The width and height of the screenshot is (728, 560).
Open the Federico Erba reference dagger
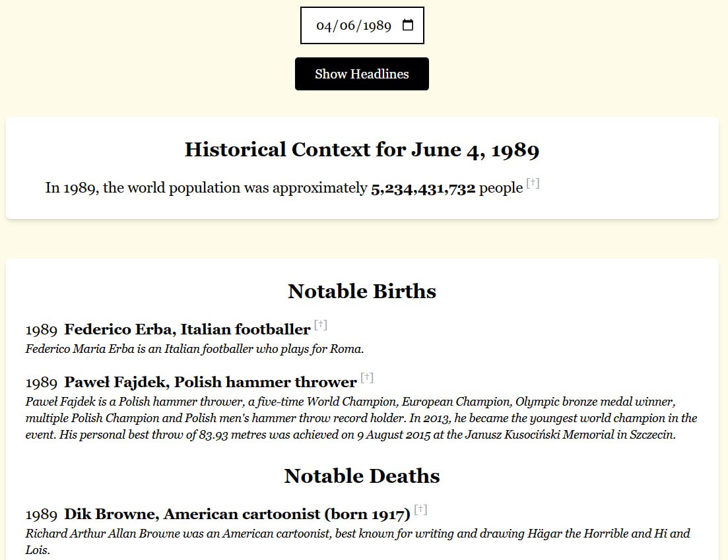coord(321,325)
